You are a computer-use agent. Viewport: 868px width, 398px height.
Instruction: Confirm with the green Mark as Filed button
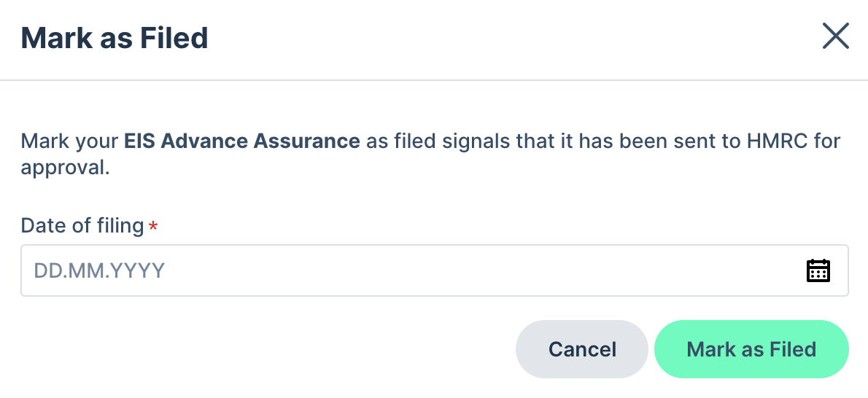(x=751, y=349)
